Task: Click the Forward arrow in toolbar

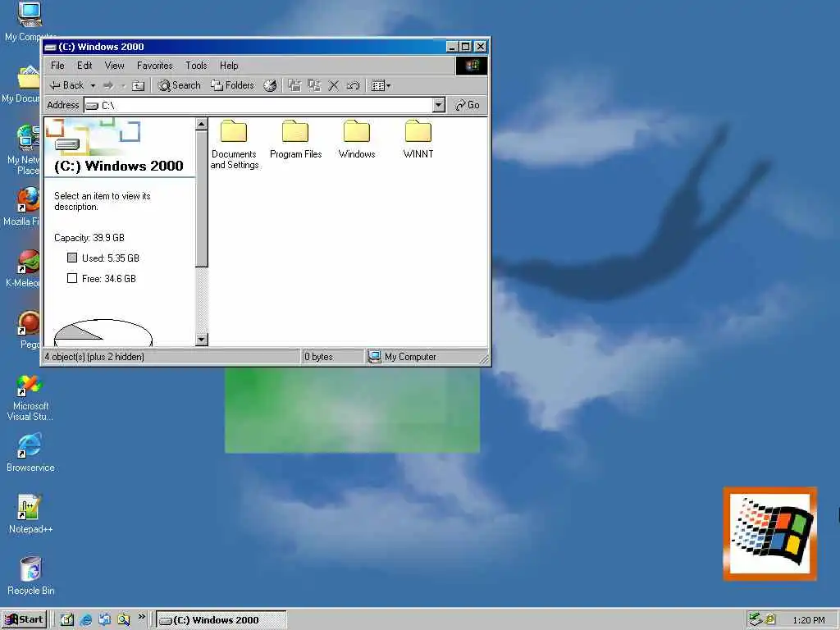Action: (108, 85)
